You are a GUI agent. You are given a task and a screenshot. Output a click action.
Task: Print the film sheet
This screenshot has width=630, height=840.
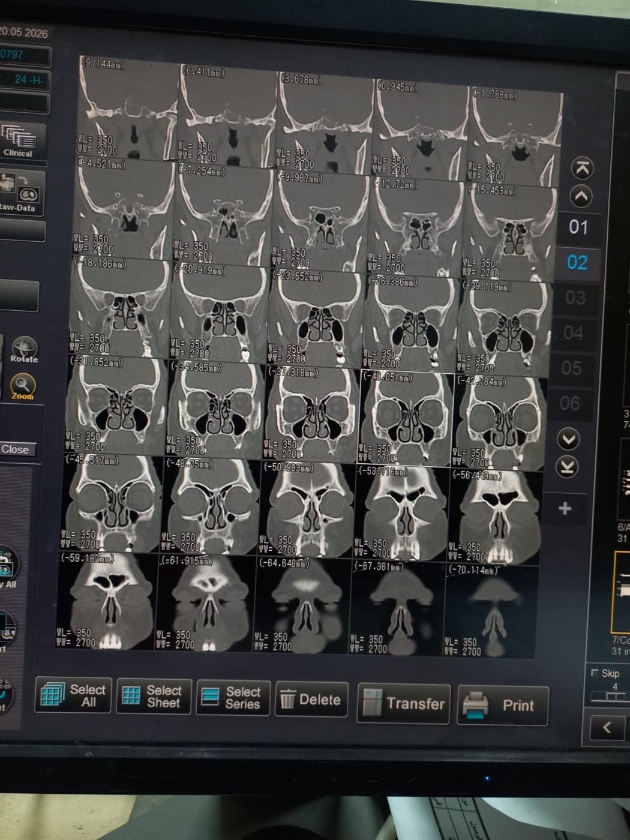click(x=503, y=706)
